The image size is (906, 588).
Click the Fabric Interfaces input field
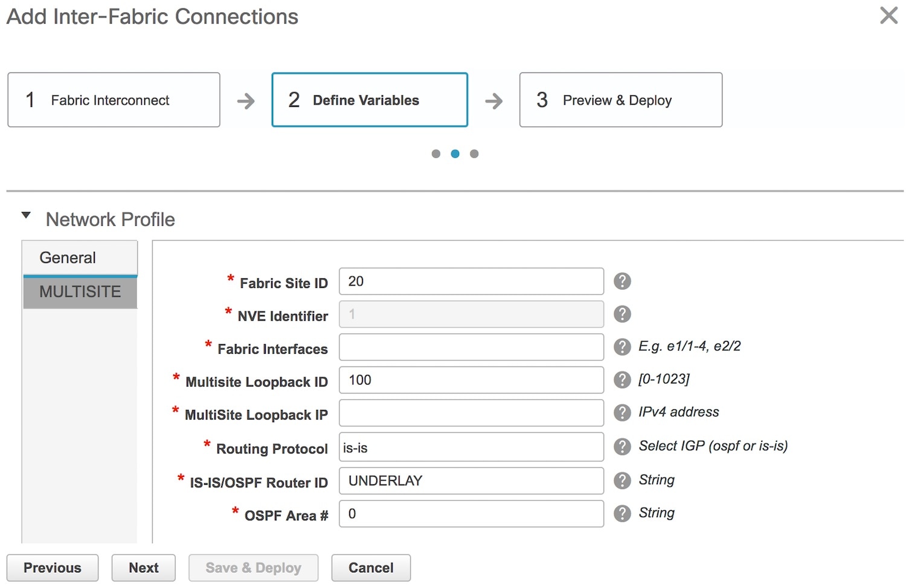pyautogui.click(x=471, y=347)
